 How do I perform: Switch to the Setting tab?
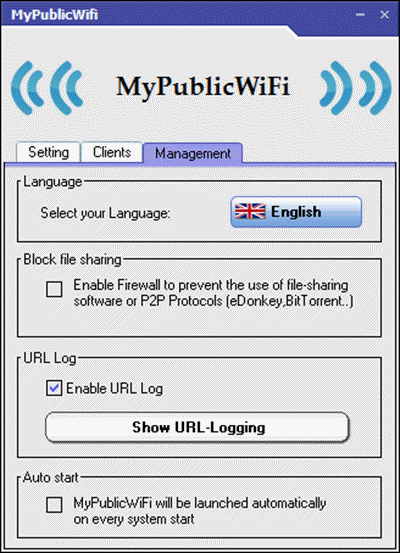click(x=48, y=152)
